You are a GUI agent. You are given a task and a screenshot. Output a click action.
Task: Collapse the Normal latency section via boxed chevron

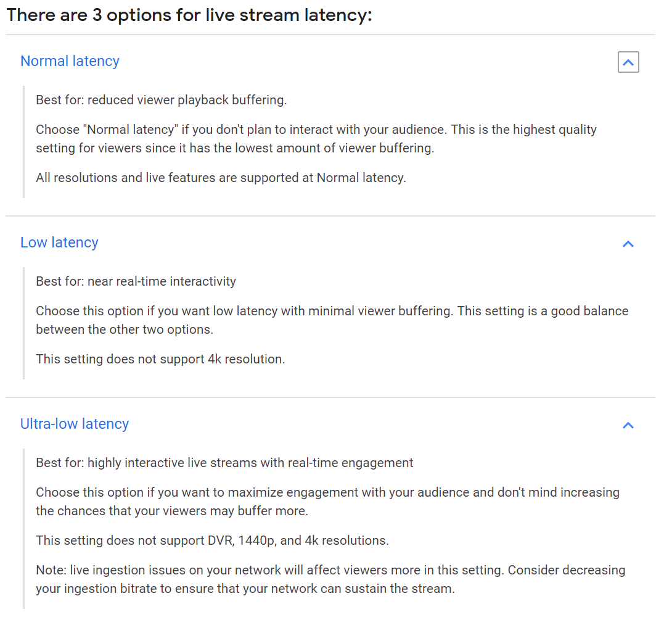(x=628, y=62)
